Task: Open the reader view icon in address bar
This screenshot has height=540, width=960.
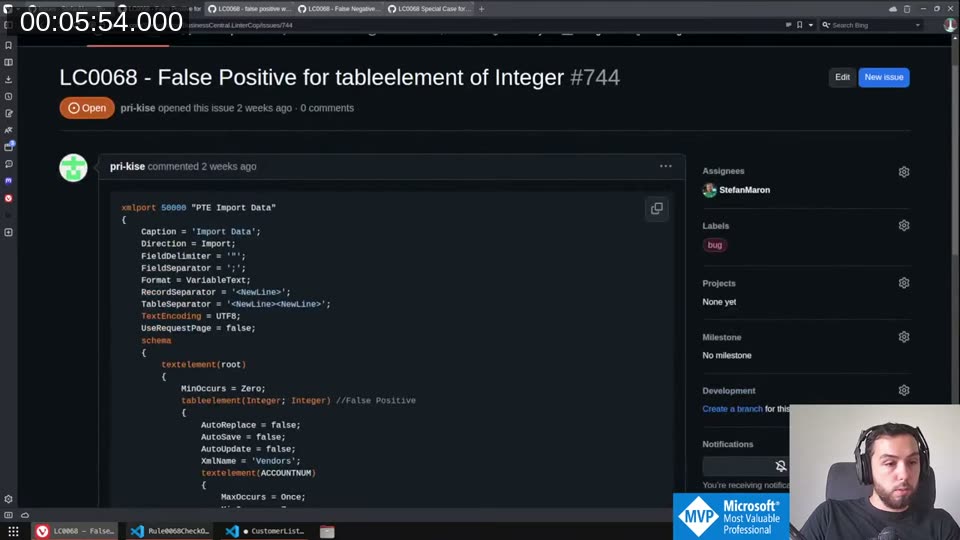Action: point(788,25)
